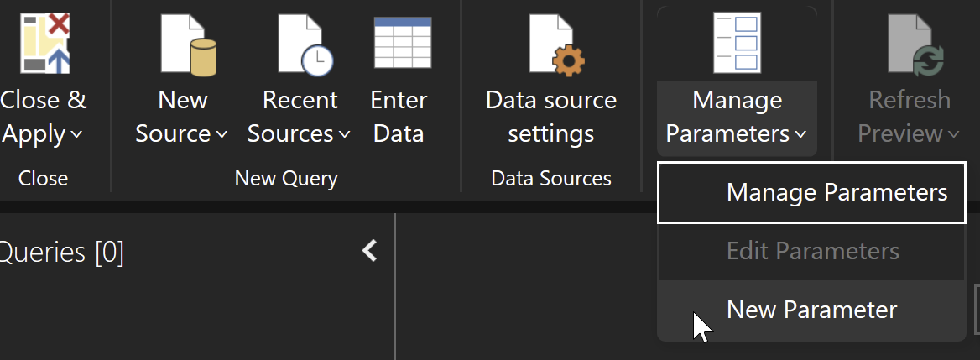The width and height of the screenshot is (980, 360).
Task: Select New Parameter menu item
Action: click(811, 310)
